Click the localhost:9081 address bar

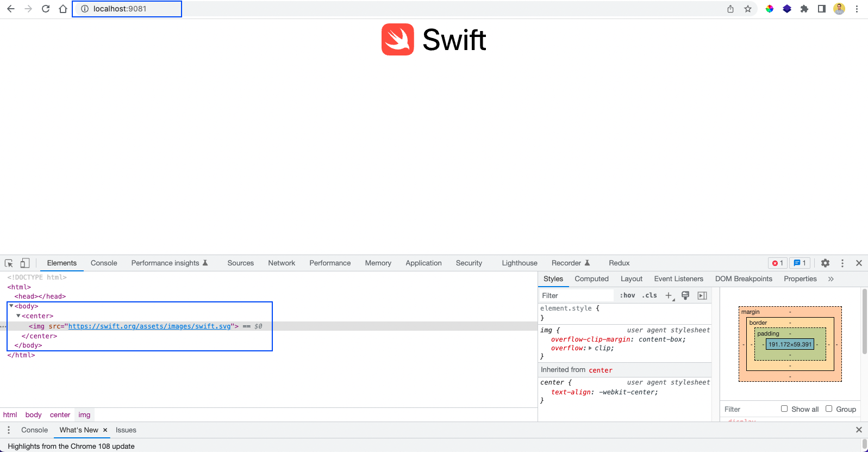[x=127, y=9]
